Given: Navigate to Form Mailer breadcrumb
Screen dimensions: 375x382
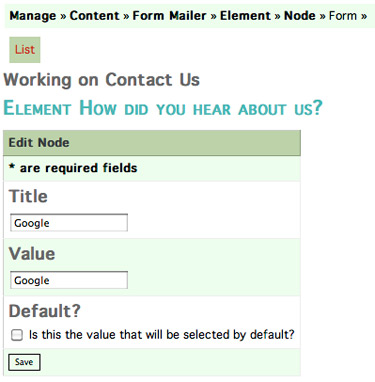Looking at the screenshot, I should (x=169, y=16).
